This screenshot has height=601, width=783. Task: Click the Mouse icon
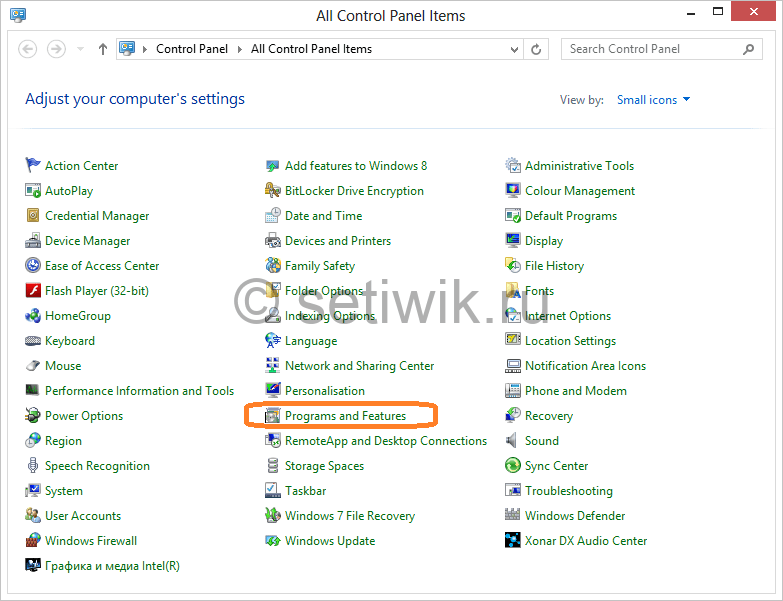pyautogui.click(x=33, y=365)
